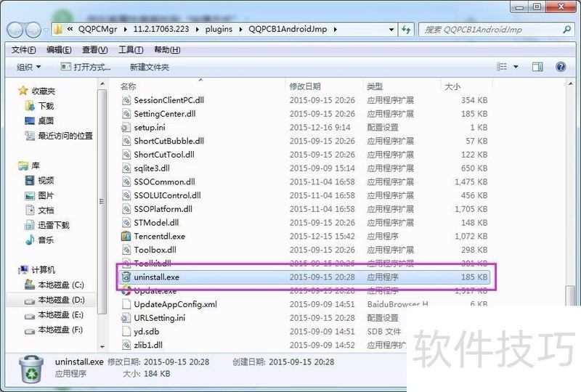Open the view options icon
Screen dimensions: 581x392
click(x=502, y=67)
